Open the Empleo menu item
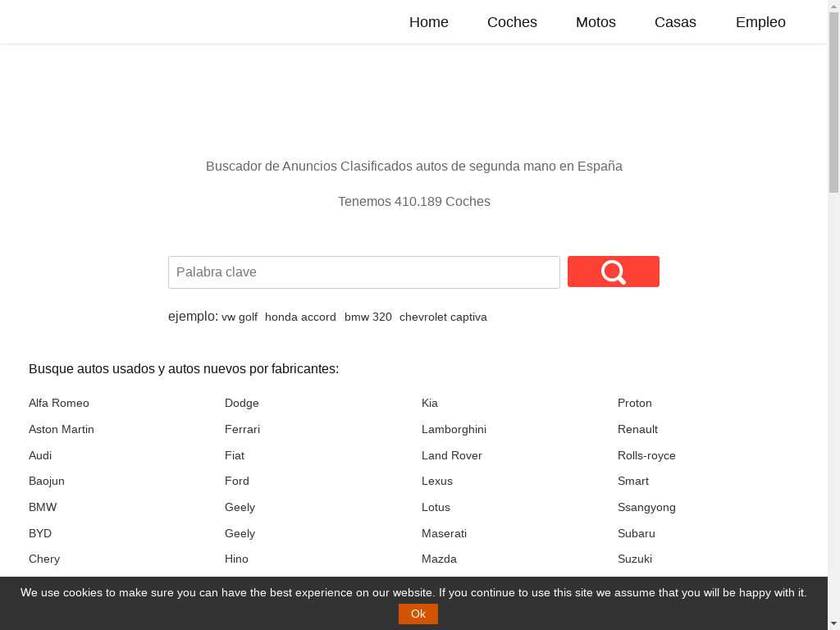 (760, 22)
